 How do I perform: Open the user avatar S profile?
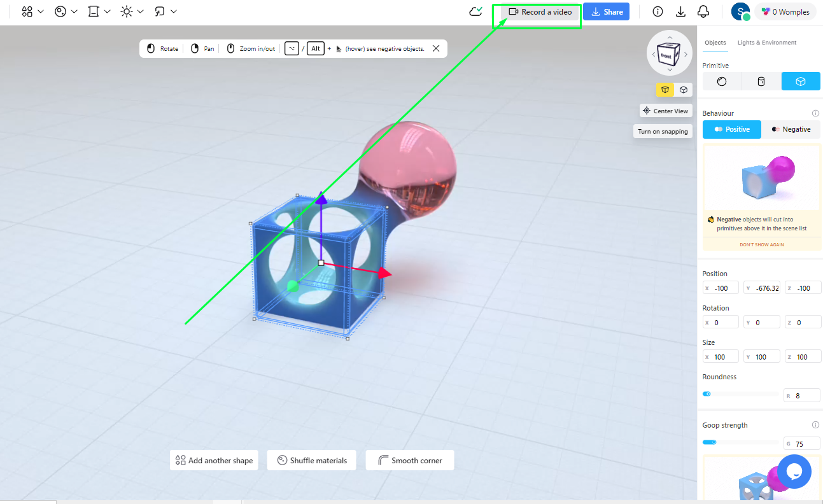click(x=740, y=11)
